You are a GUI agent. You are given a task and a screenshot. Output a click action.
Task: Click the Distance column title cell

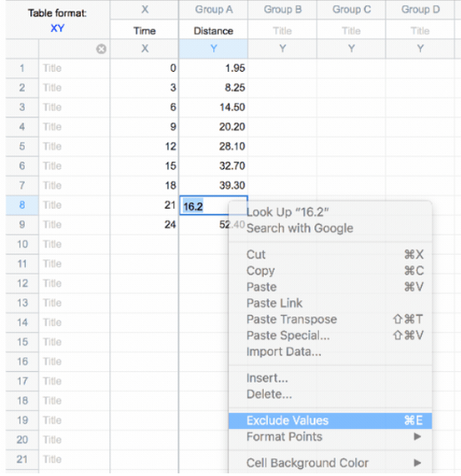pos(213,30)
